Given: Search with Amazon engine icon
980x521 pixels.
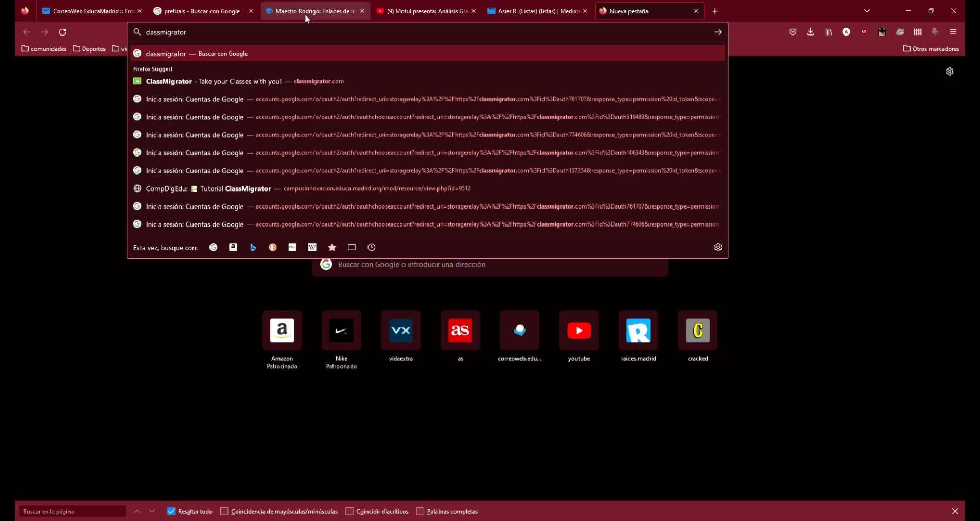Looking at the screenshot, I should point(233,247).
